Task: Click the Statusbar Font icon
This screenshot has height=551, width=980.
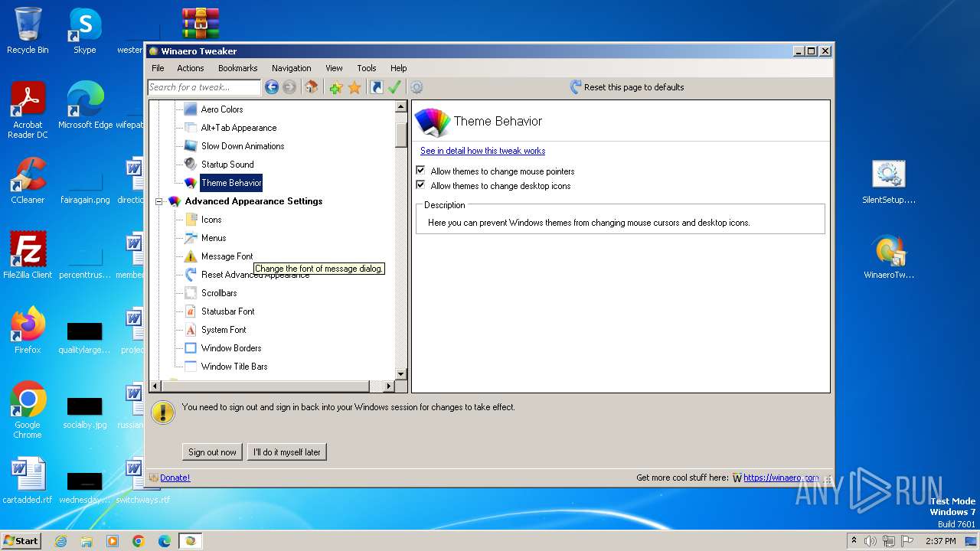Action: coord(191,311)
